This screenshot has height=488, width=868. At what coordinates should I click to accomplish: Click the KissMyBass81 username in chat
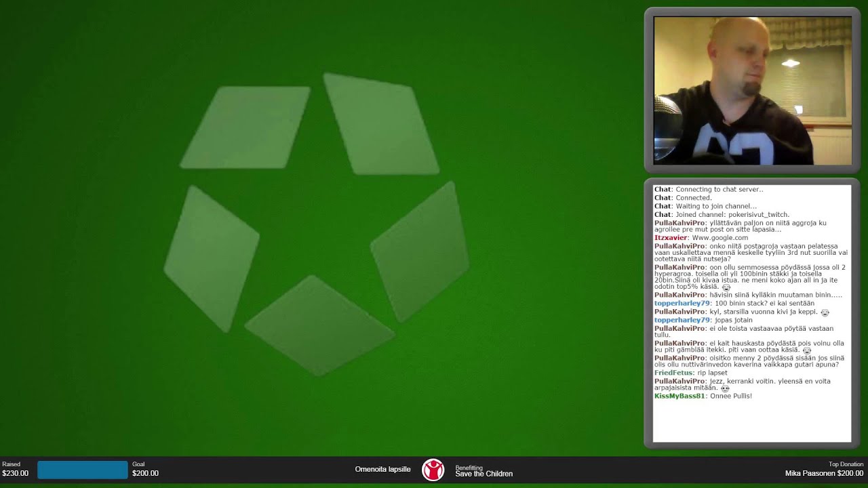tap(679, 396)
